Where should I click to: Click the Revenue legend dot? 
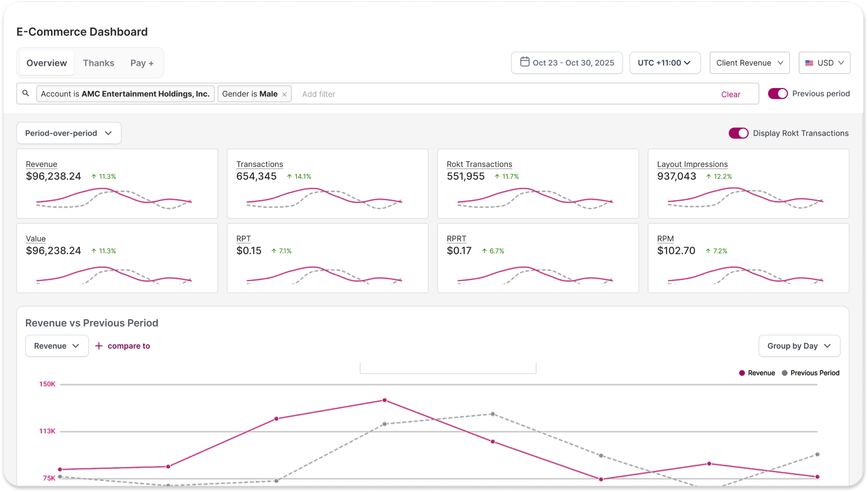742,373
